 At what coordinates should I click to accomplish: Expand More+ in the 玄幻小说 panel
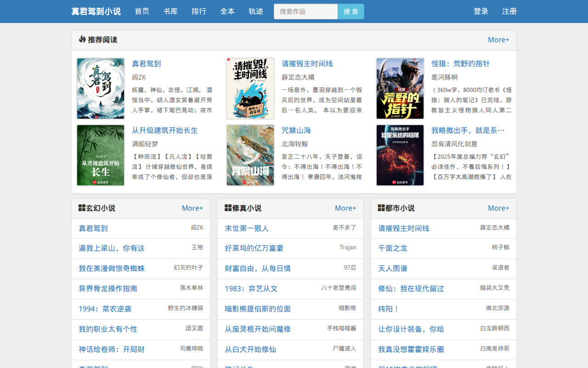coord(192,208)
